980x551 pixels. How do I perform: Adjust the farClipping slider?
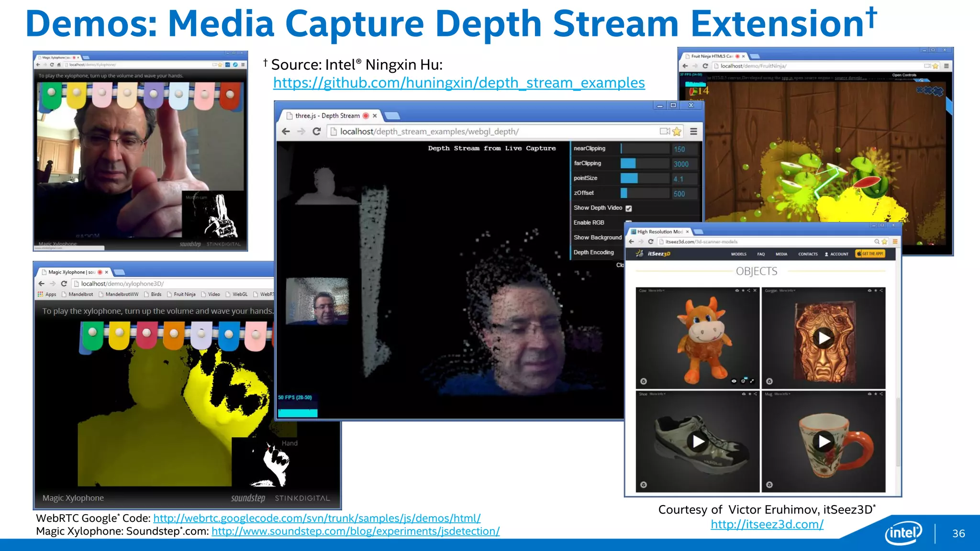(645, 164)
